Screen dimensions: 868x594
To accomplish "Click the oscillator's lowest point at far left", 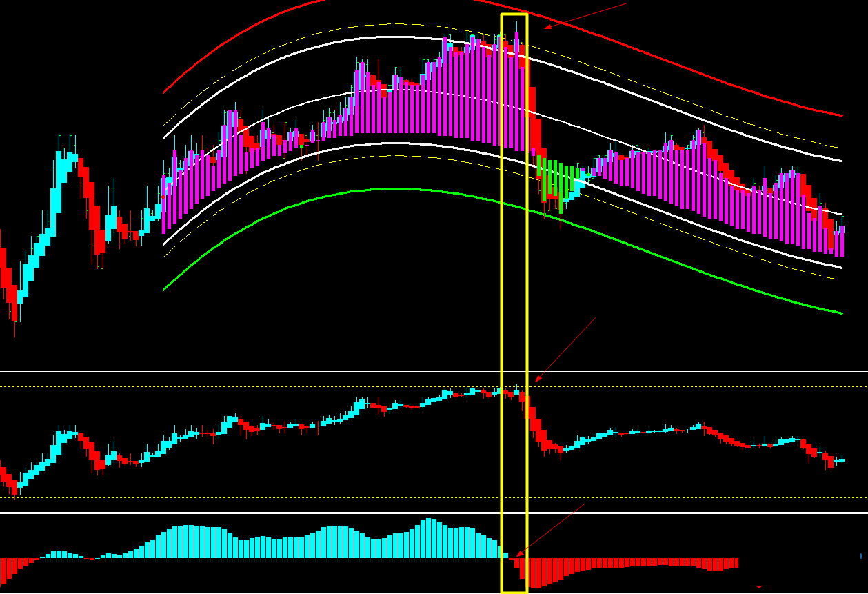I will 14,490.
